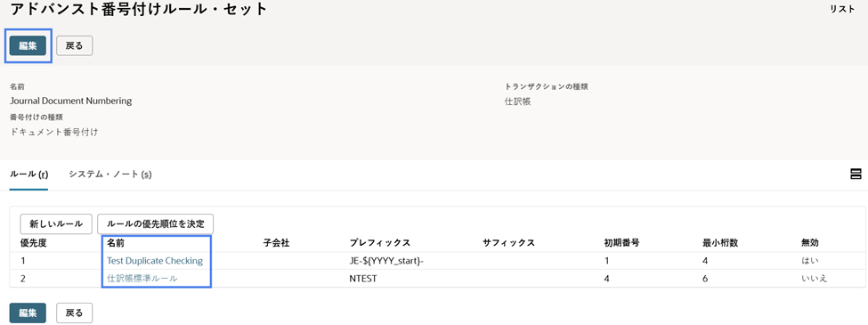Click the 戻る button below the rules table
The height and width of the screenshot is (325, 868).
tap(74, 313)
